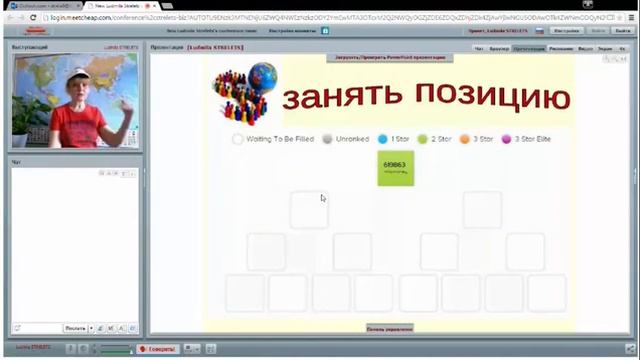The width and height of the screenshot is (640, 360).
Task: Open the dropdown arrow next to Послать
Action: tap(91, 328)
